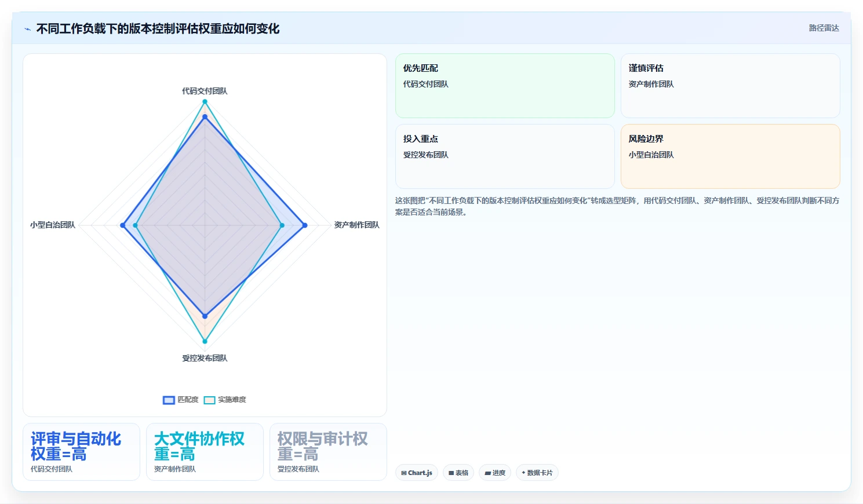
Task: Select the 优先匹配 card
Action: tap(505, 86)
